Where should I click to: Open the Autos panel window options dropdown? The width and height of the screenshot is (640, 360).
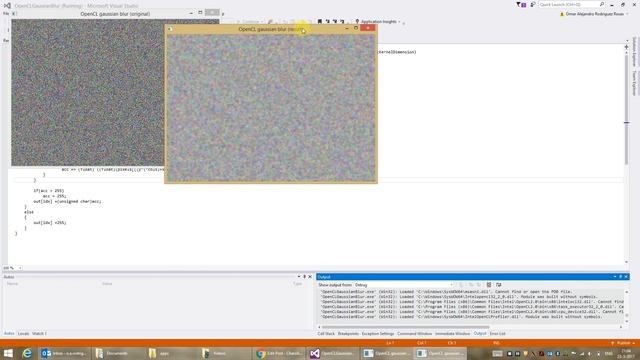click(x=299, y=277)
